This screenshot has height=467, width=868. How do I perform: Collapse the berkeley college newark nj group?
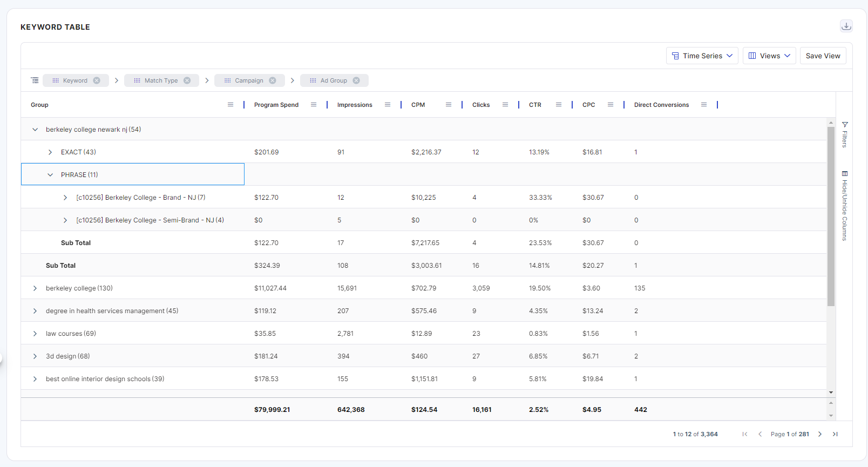[35, 130]
